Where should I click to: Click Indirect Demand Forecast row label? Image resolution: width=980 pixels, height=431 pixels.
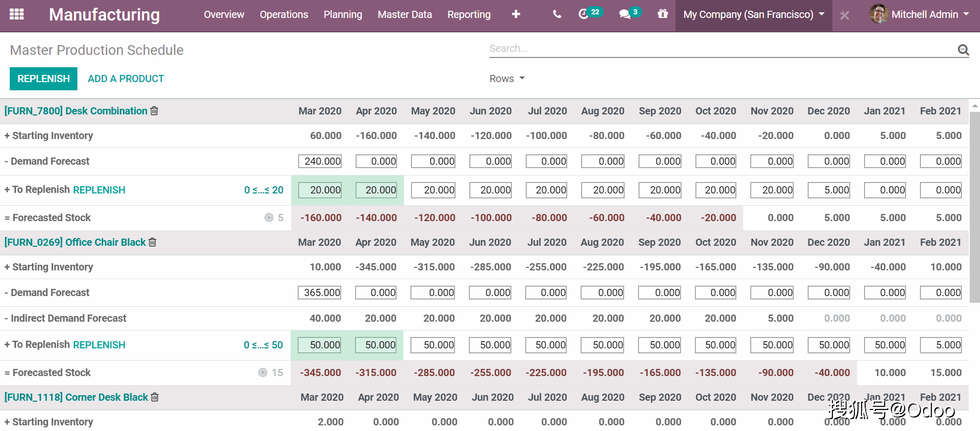[66, 318]
